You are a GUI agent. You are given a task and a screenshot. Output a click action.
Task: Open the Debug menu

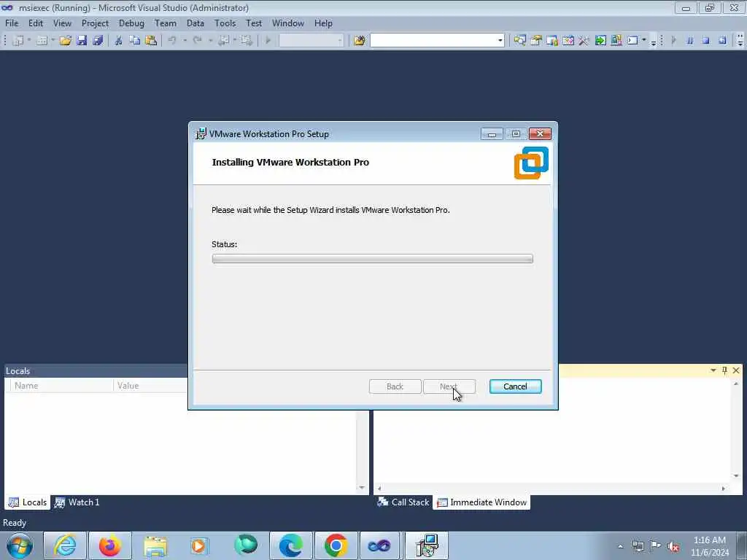(x=131, y=23)
